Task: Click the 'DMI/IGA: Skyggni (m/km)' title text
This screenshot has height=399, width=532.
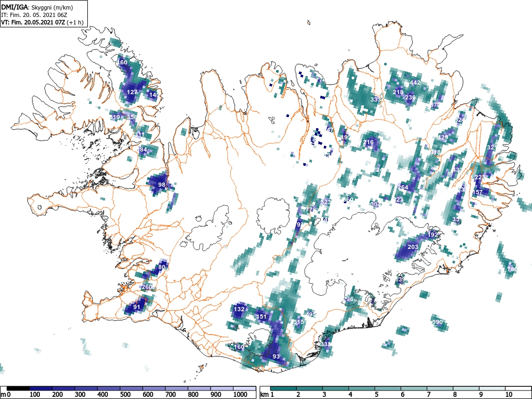Action: tap(37, 7)
